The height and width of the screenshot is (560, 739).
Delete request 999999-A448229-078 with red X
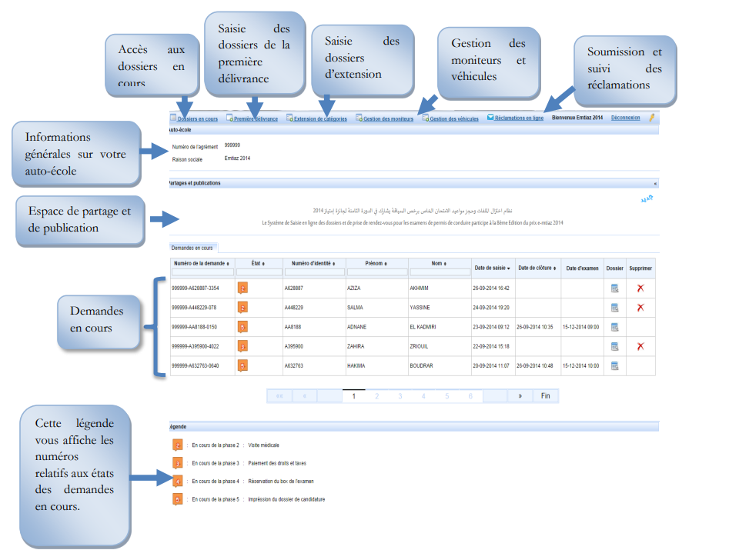pyautogui.click(x=640, y=308)
